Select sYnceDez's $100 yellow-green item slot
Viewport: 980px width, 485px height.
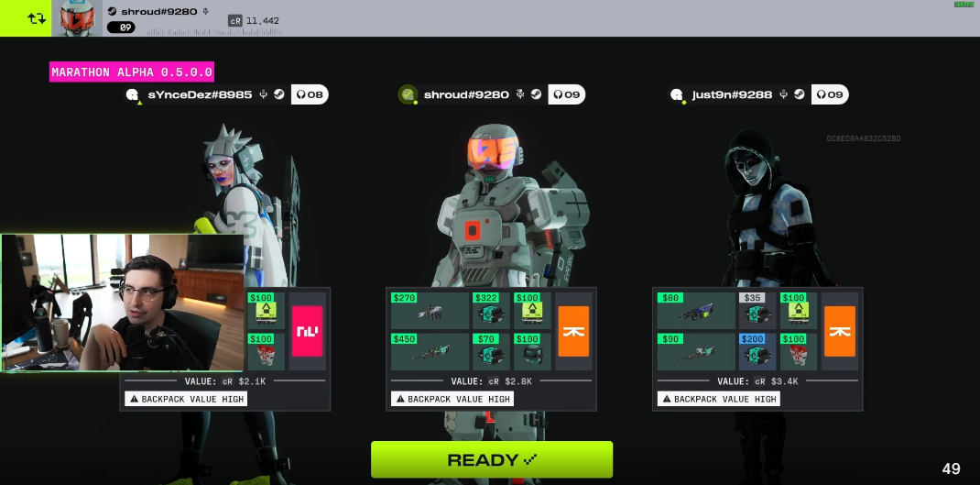pyautogui.click(x=267, y=311)
